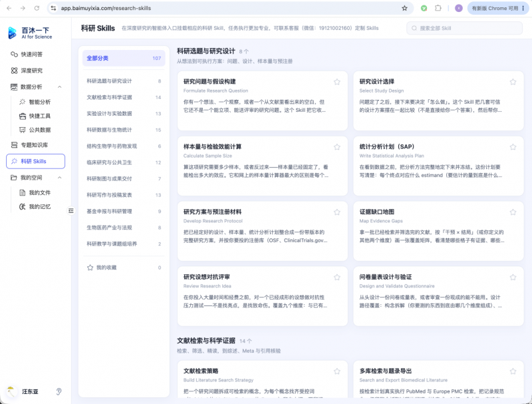Click the site info icon in address bar
This screenshot has height=404, width=532.
(54, 8)
